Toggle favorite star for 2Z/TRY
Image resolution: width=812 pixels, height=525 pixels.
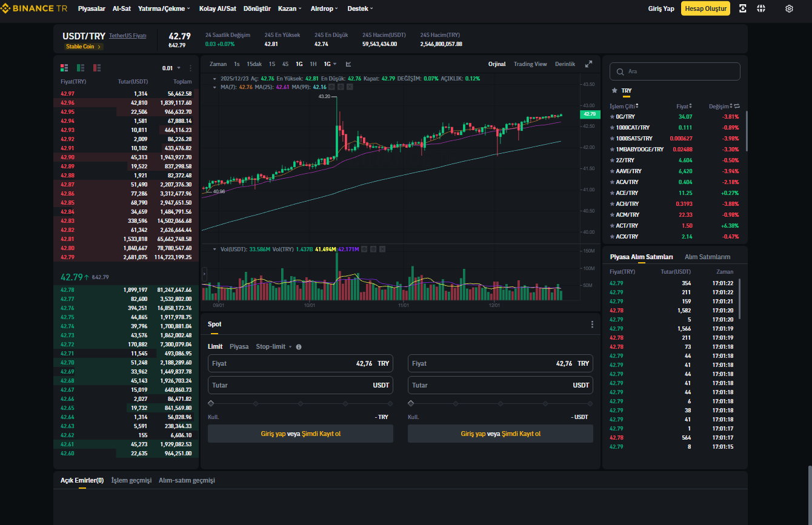(612, 160)
